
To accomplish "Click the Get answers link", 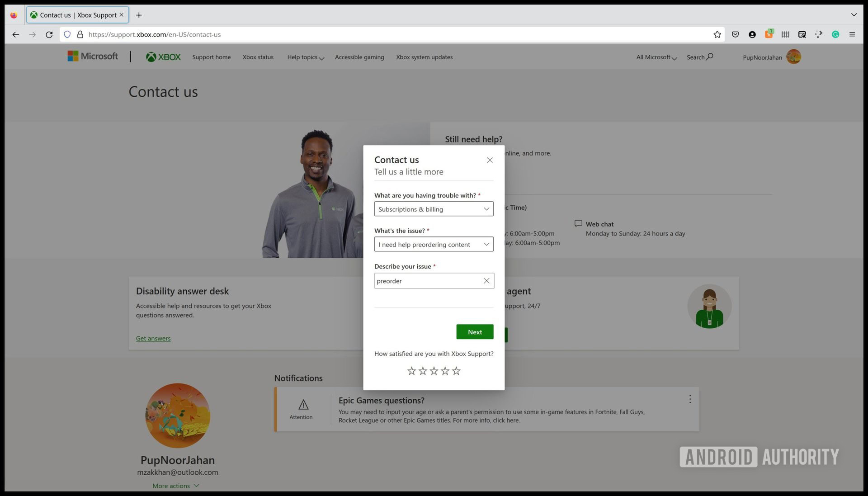I will point(153,338).
